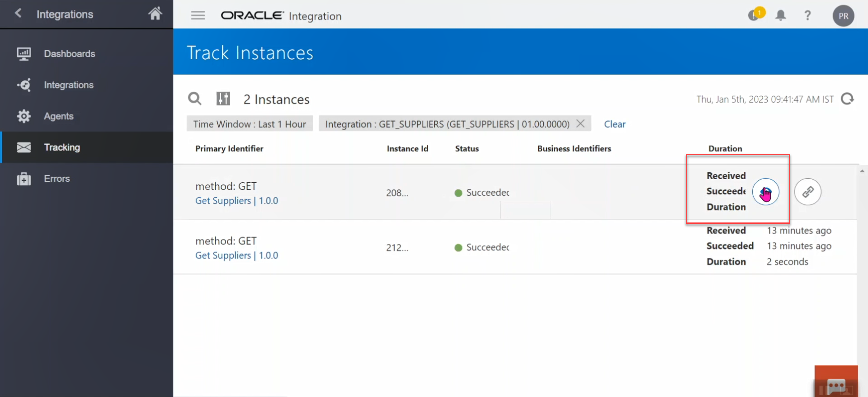This screenshot has width=868, height=397.
Task: Refresh the instance list
Action: pyautogui.click(x=847, y=99)
